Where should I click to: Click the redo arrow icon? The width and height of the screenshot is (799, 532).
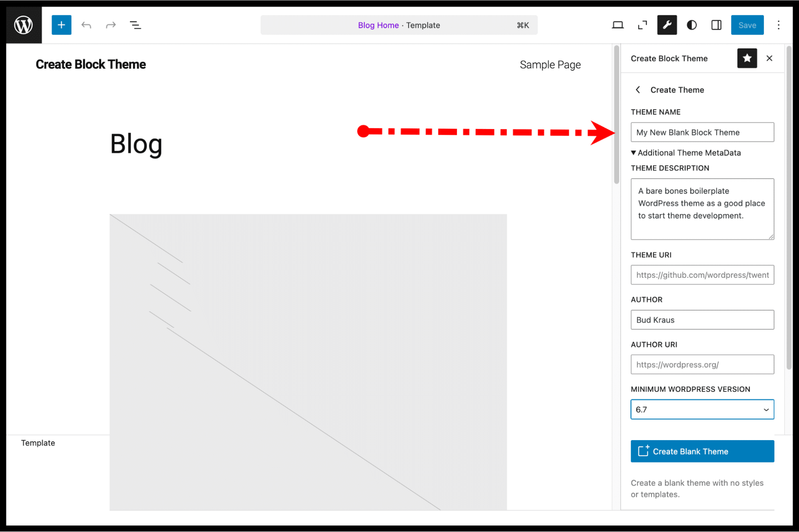coord(110,25)
